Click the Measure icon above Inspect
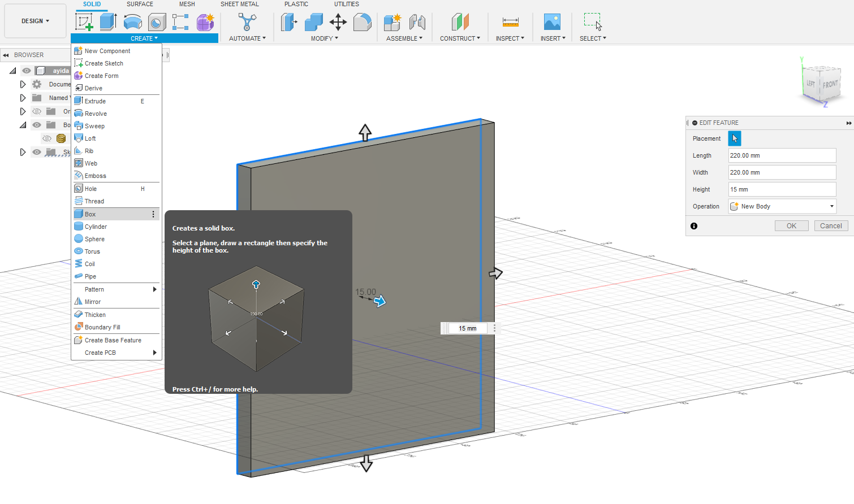The width and height of the screenshot is (854, 504). point(510,22)
